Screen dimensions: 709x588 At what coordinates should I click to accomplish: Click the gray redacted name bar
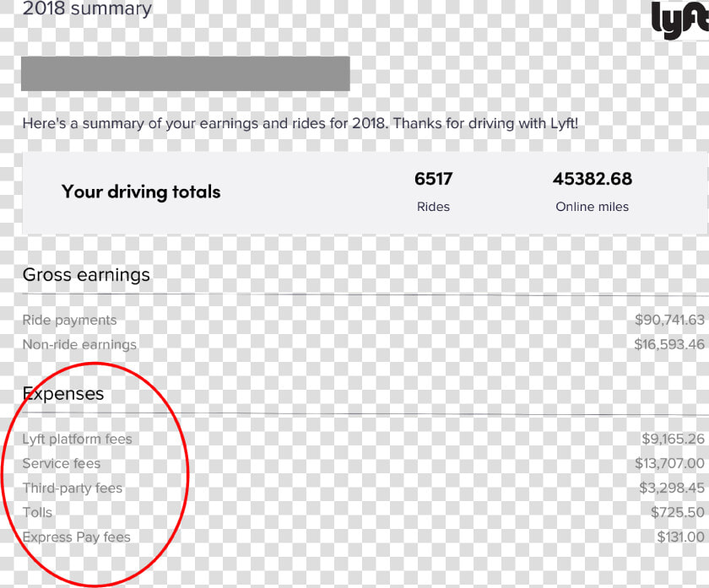pyautogui.click(x=186, y=73)
